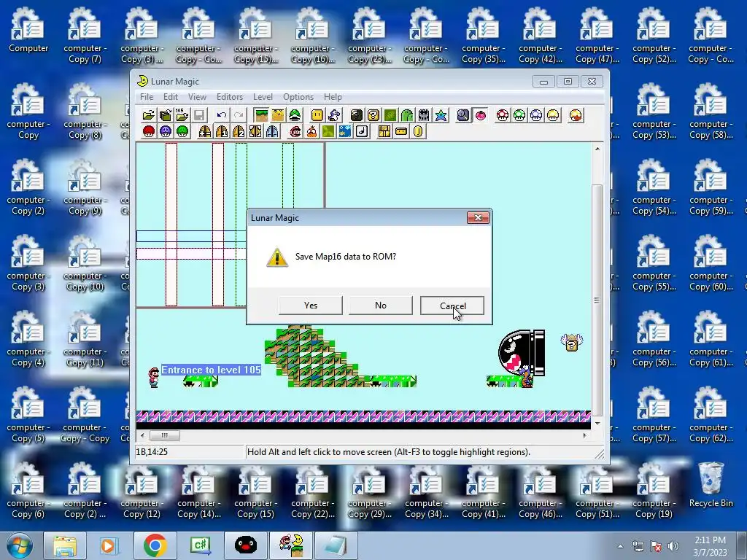Viewport: 747px width, 560px height.
Task: Click the magnifying glass toolbar icon
Action: tap(463, 115)
